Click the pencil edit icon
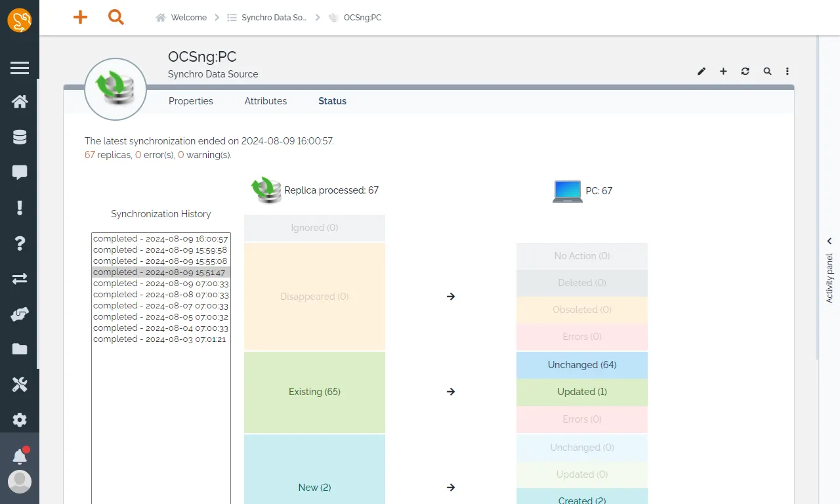The height and width of the screenshot is (504, 840). [702, 71]
